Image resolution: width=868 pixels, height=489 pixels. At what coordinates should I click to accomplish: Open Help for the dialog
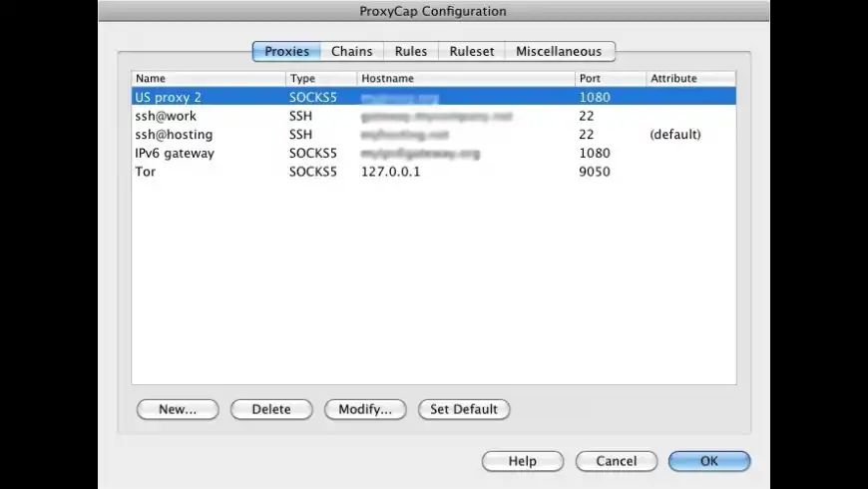523,461
